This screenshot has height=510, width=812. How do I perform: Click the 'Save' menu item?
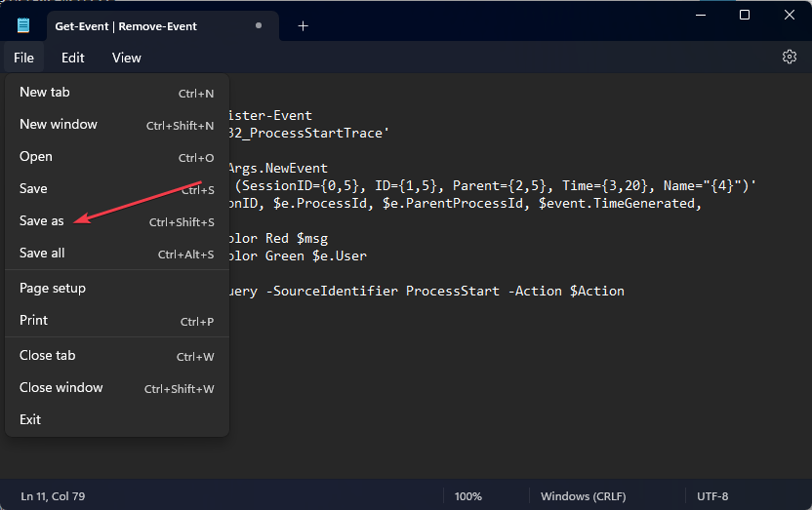[x=33, y=189]
